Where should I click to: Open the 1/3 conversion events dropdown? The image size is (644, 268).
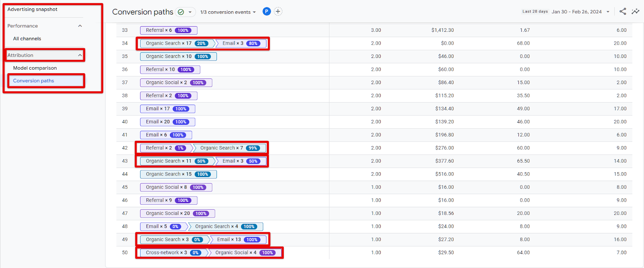(228, 12)
